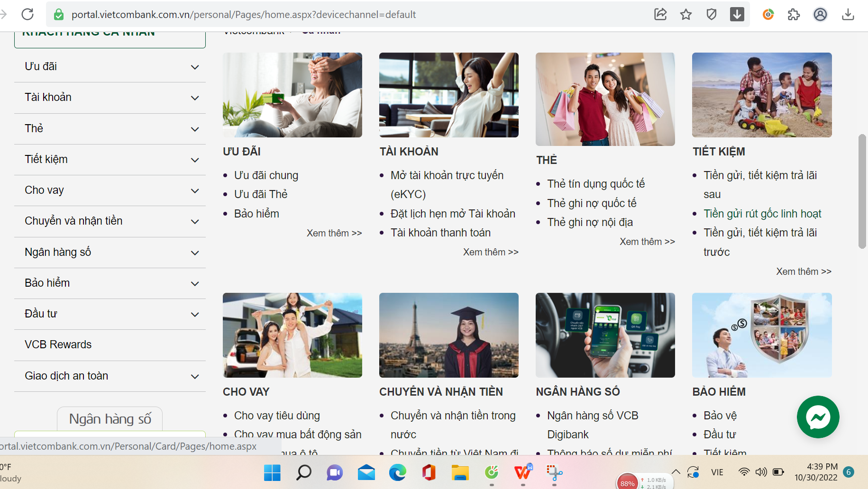Viewport: 868px width, 489px height.
Task: Click the page vertical scrollbar thumb
Action: click(x=862, y=191)
